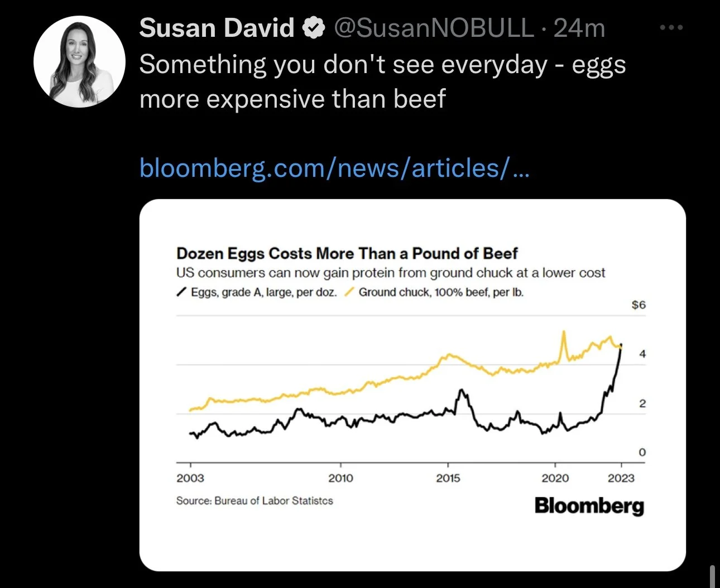The image size is (720, 588).
Task: Open the bloomberg.com/news/articles link
Action: click(x=334, y=167)
